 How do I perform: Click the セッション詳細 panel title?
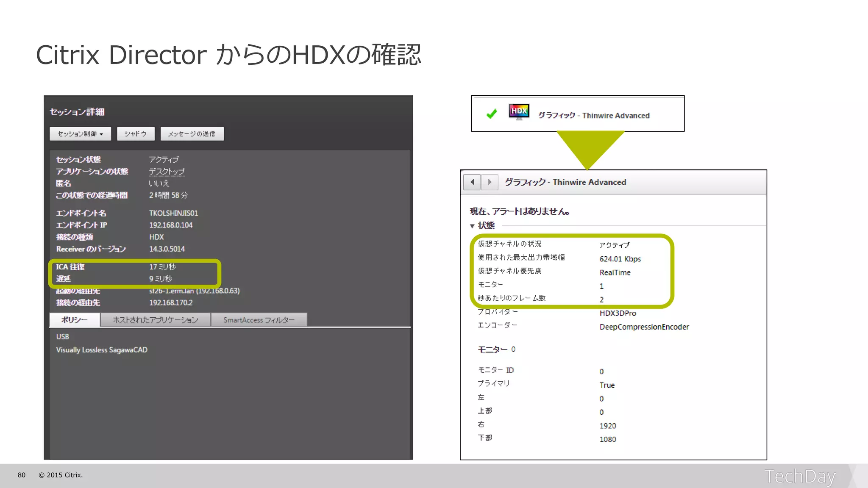click(77, 112)
